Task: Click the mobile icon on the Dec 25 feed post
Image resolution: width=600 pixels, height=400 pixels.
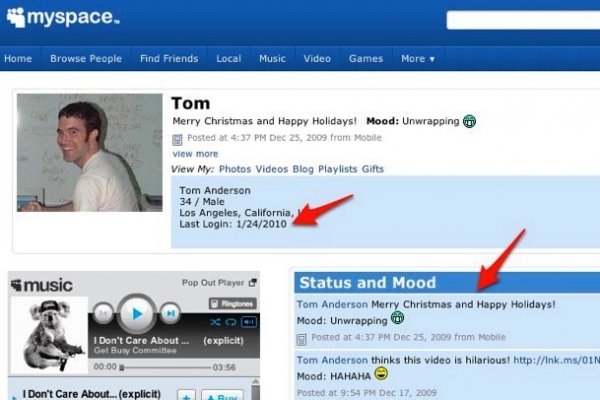Action: coord(302,339)
